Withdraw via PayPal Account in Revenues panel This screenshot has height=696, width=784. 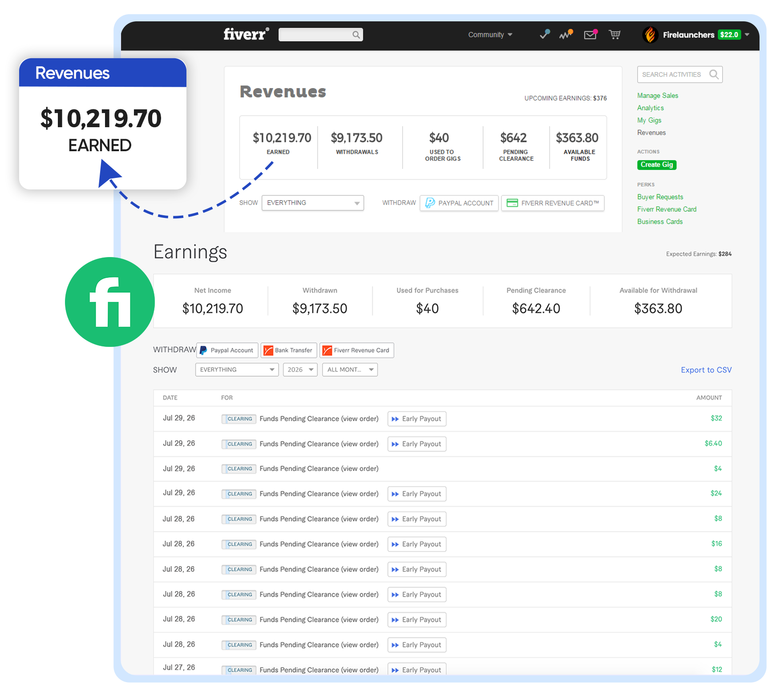coord(459,203)
